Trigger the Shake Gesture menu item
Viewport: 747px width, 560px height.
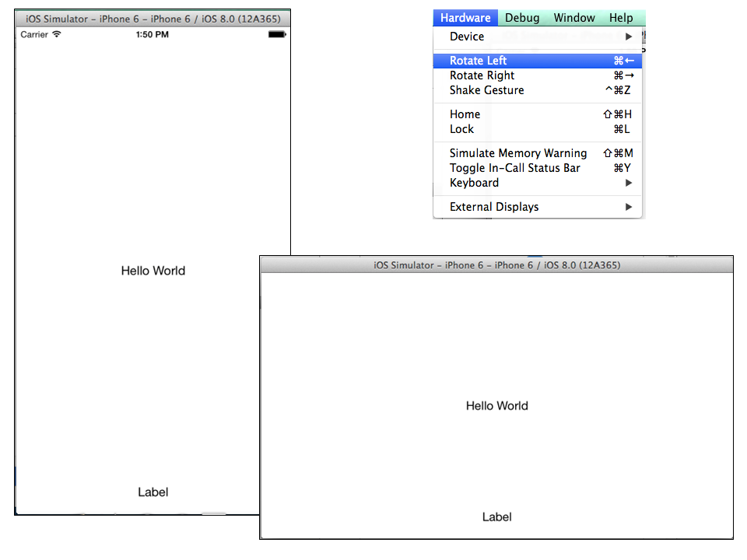(x=486, y=90)
